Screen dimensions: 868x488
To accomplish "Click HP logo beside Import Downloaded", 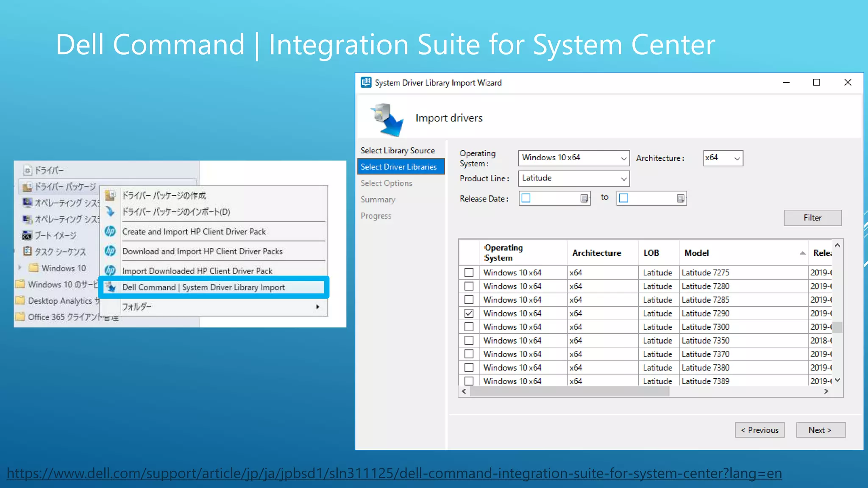I will [x=110, y=270].
